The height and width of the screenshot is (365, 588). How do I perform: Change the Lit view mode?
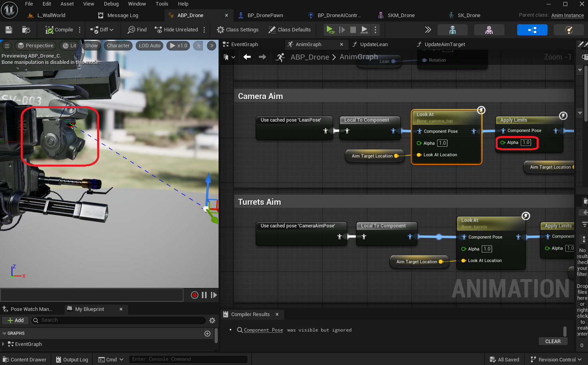coord(70,46)
